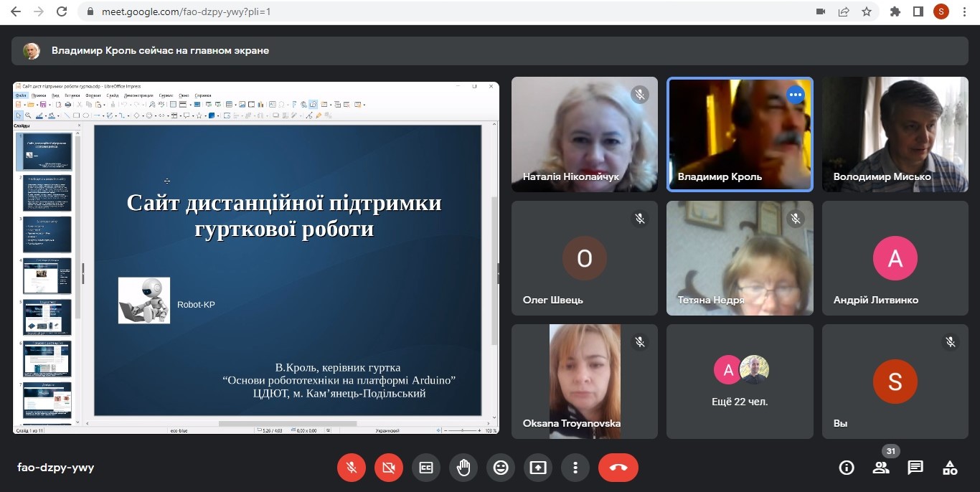
Task: Select the Oksana Troyanovska video tile
Action: pyautogui.click(x=585, y=382)
